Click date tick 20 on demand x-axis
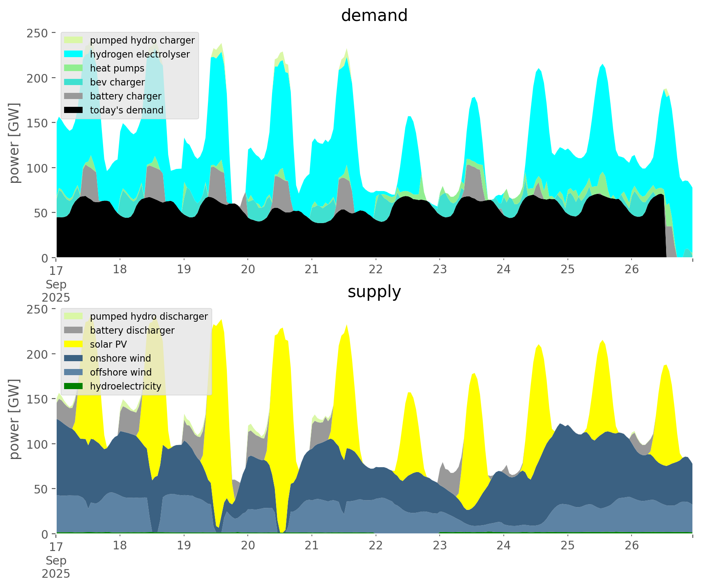701x588 pixels. 248,270
